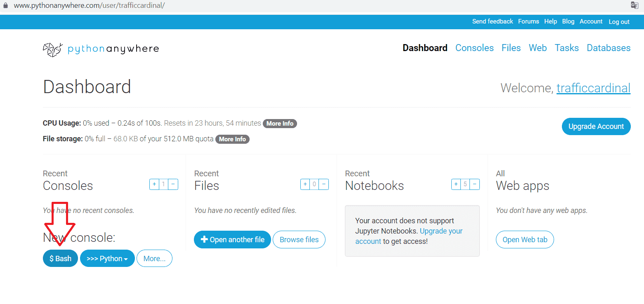This screenshot has height=304, width=644.
Task: Increase recent Notebooks count with plus
Action: [456, 184]
